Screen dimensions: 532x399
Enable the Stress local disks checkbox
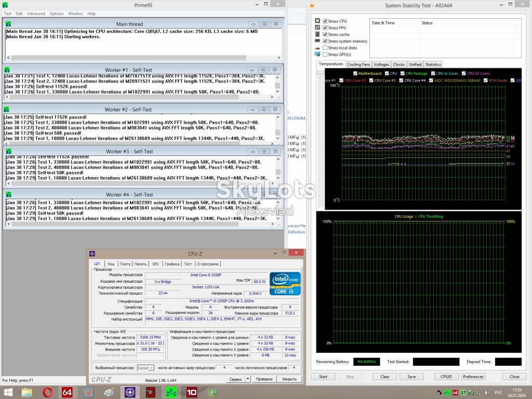click(x=325, y=48)
